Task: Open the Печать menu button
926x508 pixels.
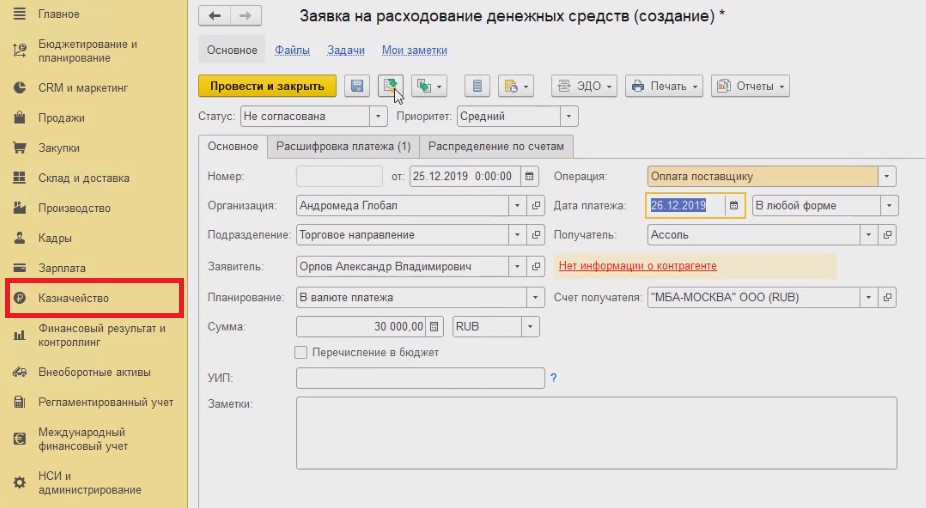Action: [x=664, y=87]
